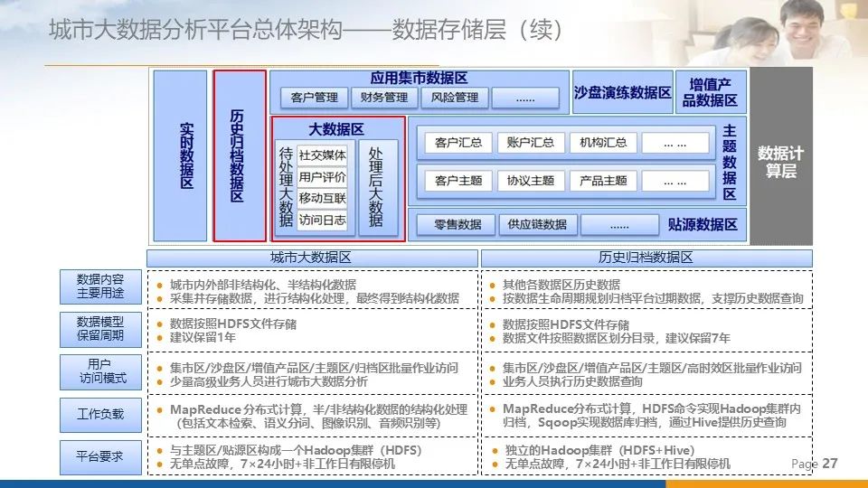This screenshot has height=488, width=868.
Task: Click text 建议保留1年
Action: point(202,337)
